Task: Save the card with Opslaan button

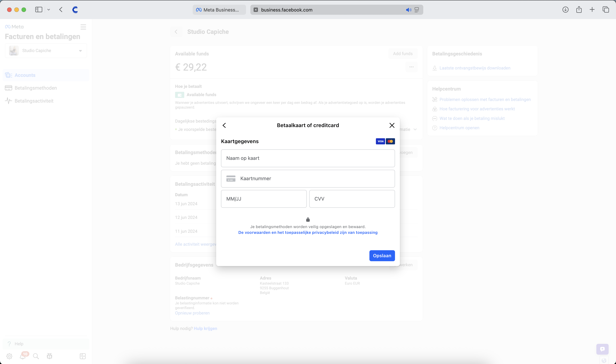Action: 382,256
